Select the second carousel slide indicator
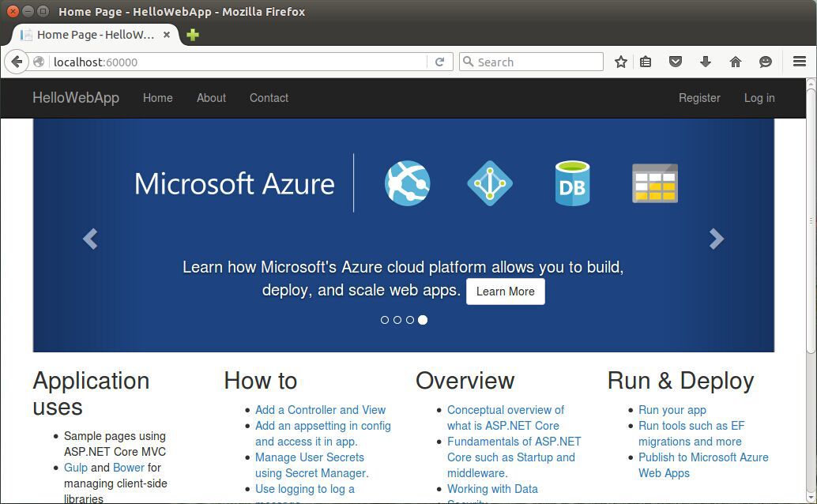The width and height of the screenshot is (817, 504). click(397, 320)
